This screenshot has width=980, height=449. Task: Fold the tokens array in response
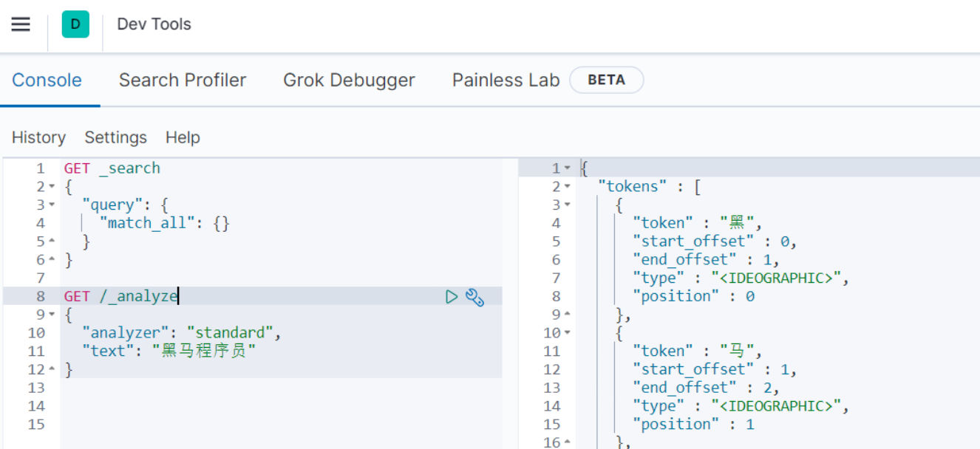[x=567, y=188]
